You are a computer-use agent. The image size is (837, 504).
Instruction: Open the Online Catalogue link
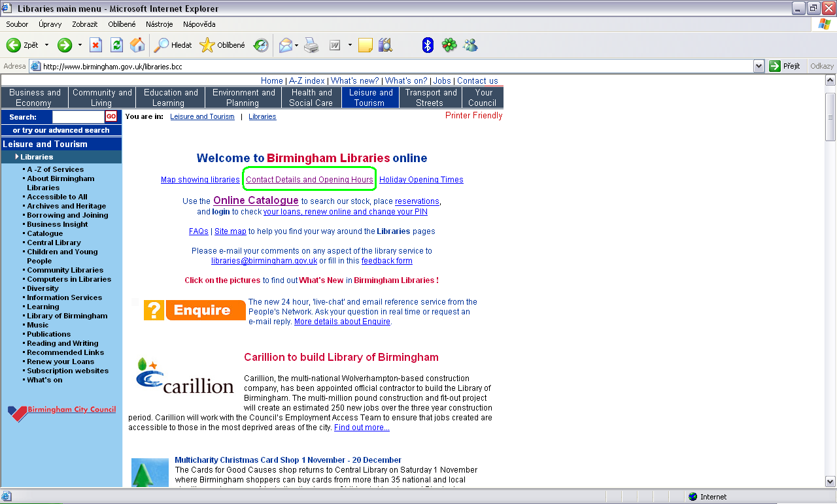coord(256,201)
